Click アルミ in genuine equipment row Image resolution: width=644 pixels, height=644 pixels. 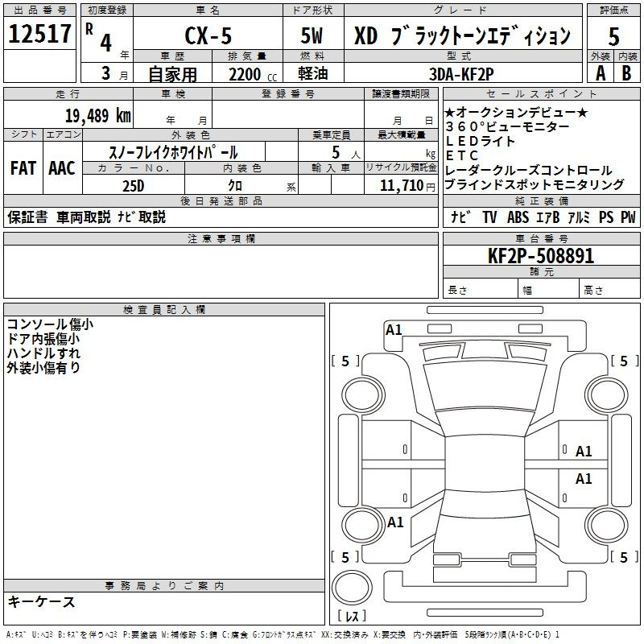(579, 217)
